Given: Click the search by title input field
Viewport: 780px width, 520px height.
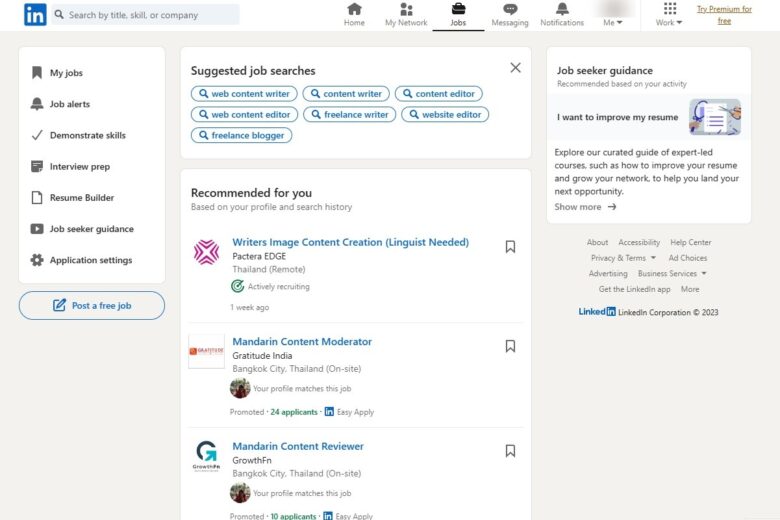Looking at the screenshot, I should pos(150,15).
